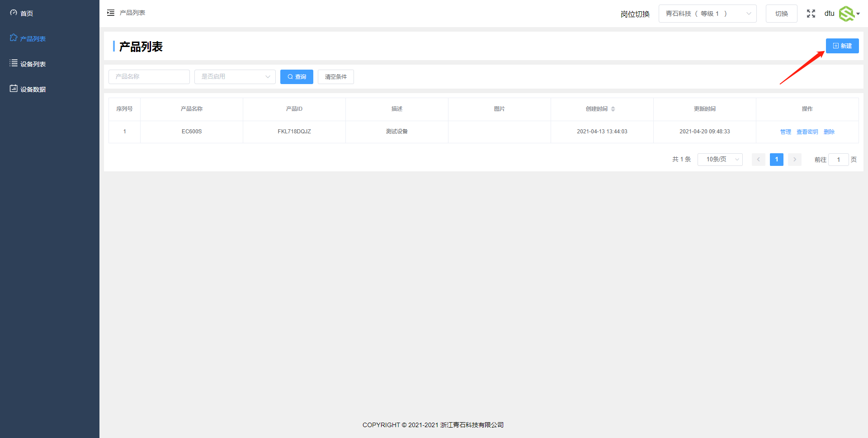
Task: Click the 切换 switch button
Action: 781,14
